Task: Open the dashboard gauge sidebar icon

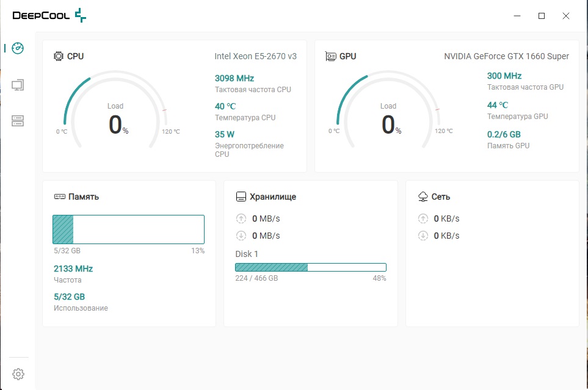Action: [18, 48]
